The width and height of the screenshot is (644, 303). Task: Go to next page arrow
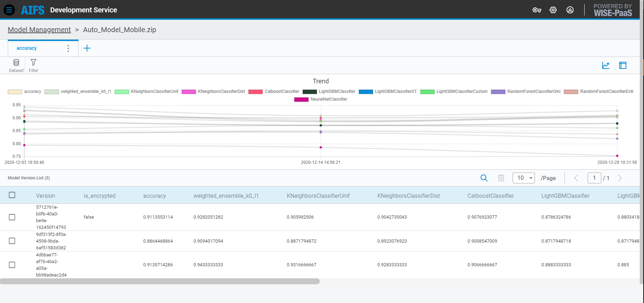(x=620, y=178)
